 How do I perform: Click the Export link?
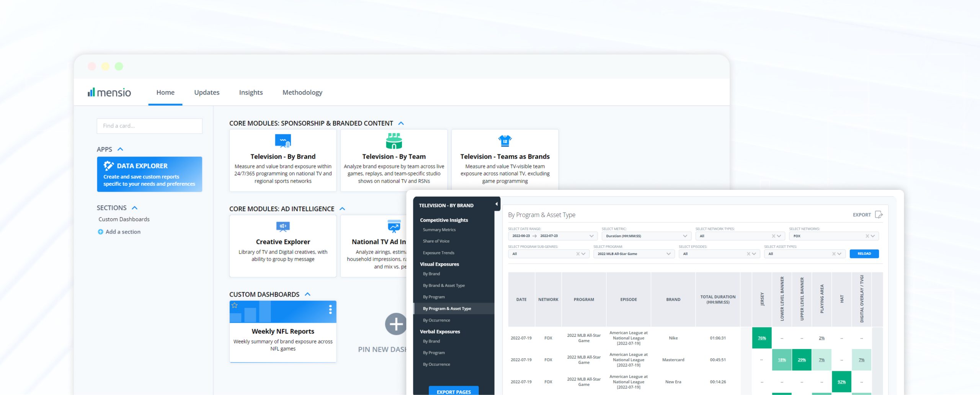click(862, 215)
